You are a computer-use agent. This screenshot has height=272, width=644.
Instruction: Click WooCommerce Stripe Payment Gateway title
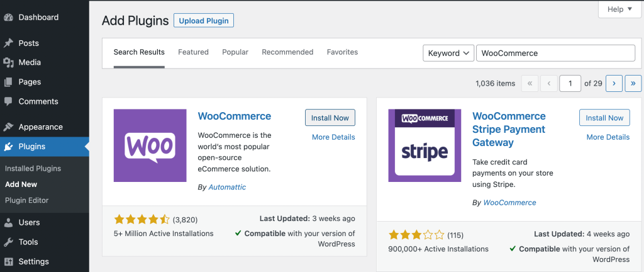(509, 129)
